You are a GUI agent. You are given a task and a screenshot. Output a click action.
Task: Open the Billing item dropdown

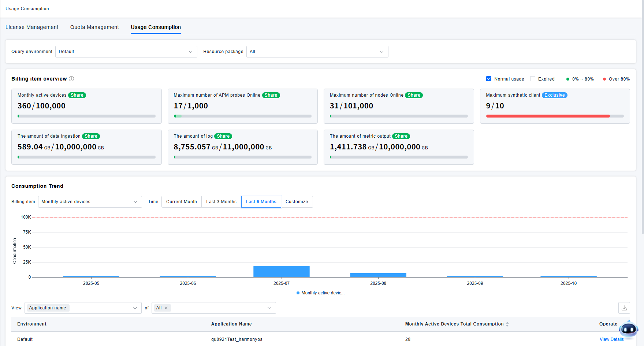coord(90,202)
